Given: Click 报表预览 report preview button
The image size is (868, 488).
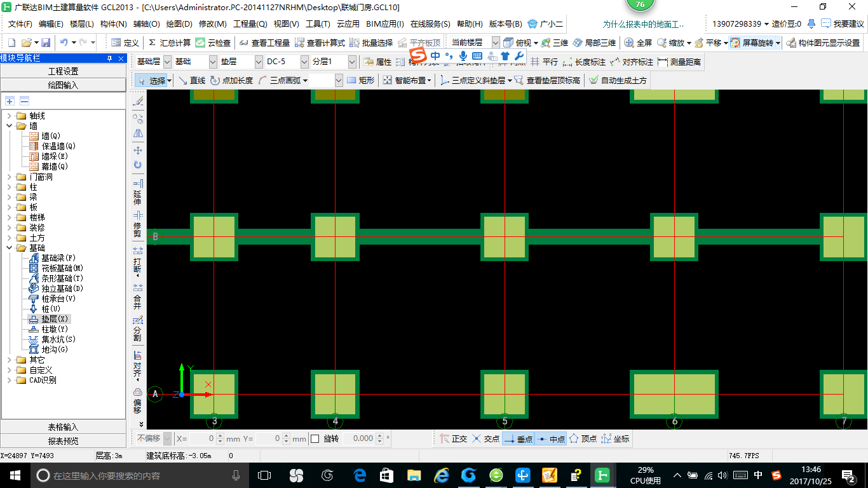Looking at the screenshot, I should tap(63, 441).
